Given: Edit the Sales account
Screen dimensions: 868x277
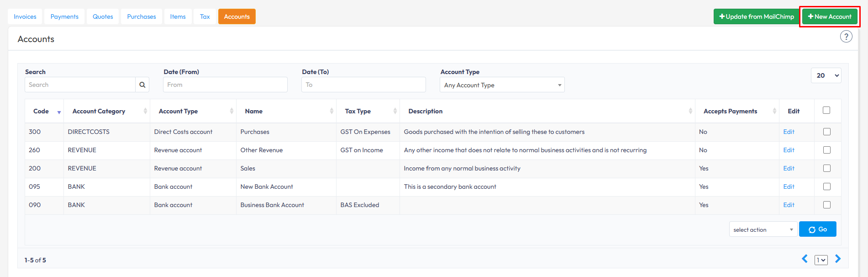Looking at the screenshot, I should pyautogui.click(x=789, y=168).
